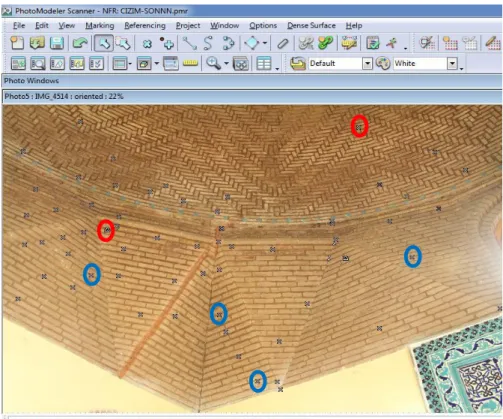Open the Default layer dropdown
This screenshot has height=419, width=503.
[x=367, y=63]
